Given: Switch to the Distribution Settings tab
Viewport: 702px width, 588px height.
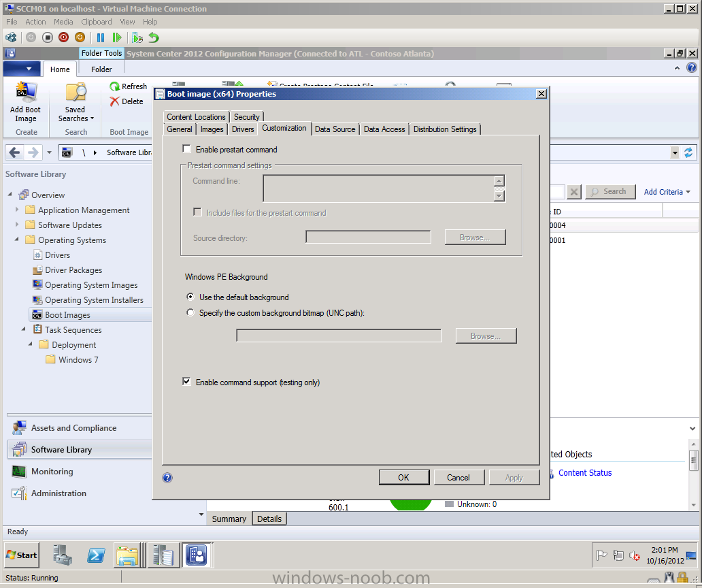Looking at the screenshot, I should (445, 129).
